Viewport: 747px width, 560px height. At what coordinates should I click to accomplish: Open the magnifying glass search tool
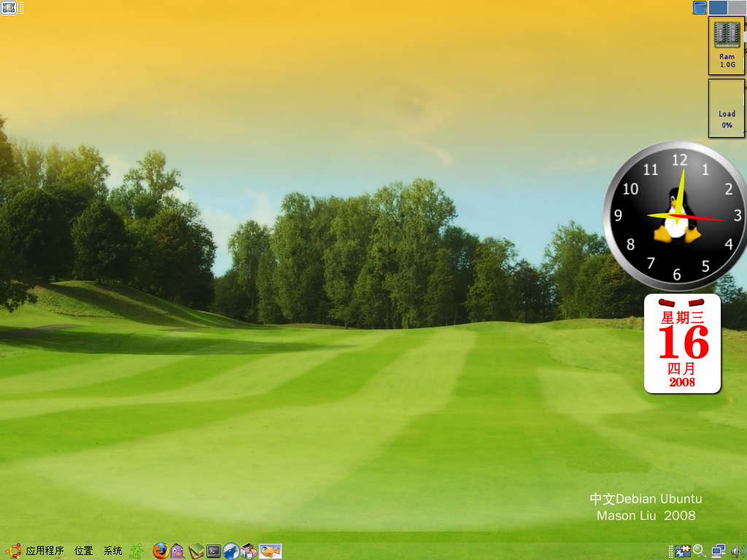point(700,551)
